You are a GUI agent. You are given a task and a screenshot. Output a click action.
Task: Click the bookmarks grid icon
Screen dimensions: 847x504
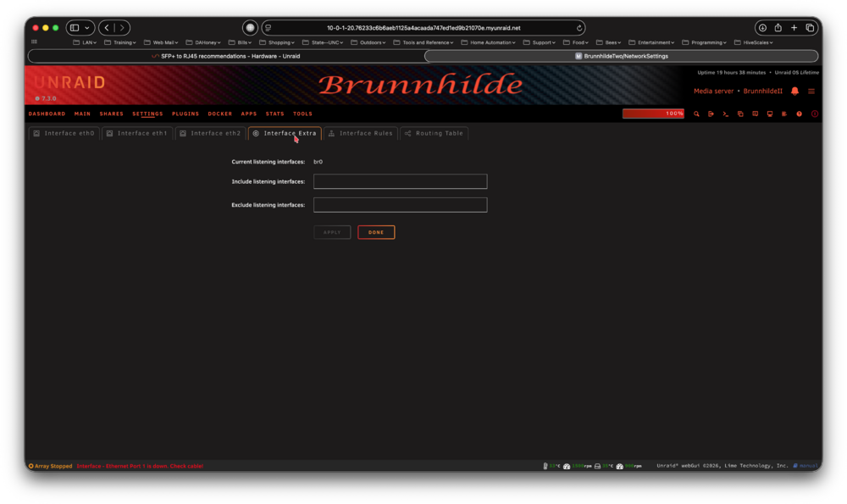34,42
